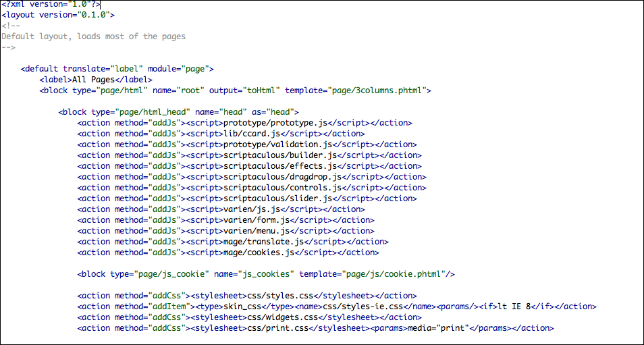644x345 pixels.
Task: Click the scriptaculous/controls.js line
Action: [x=252, y=188]
